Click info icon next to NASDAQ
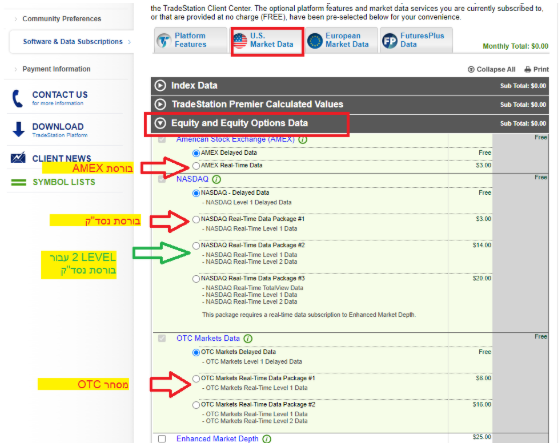This screenshot has width=560, height=443. 216,179
